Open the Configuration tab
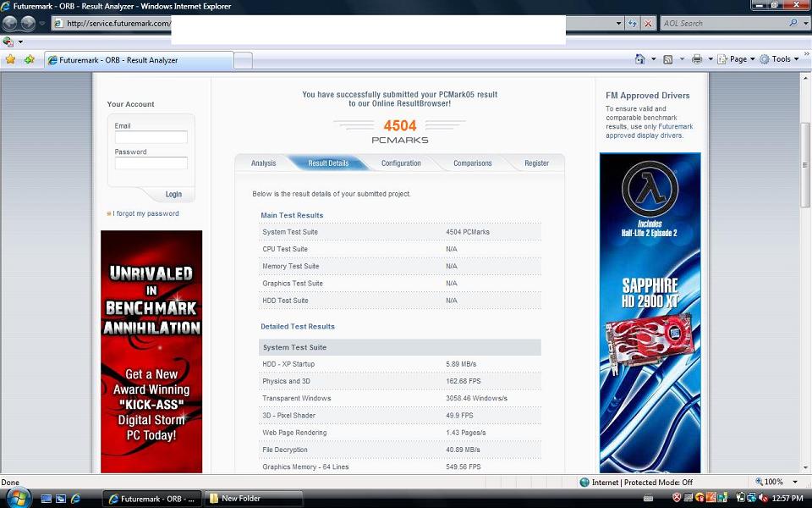812x508 pixels. tap(401, 163)
